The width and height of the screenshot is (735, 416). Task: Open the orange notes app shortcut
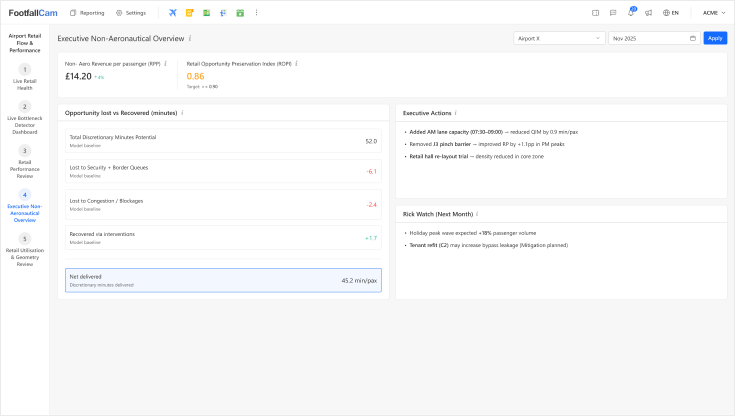pos(189,13)
